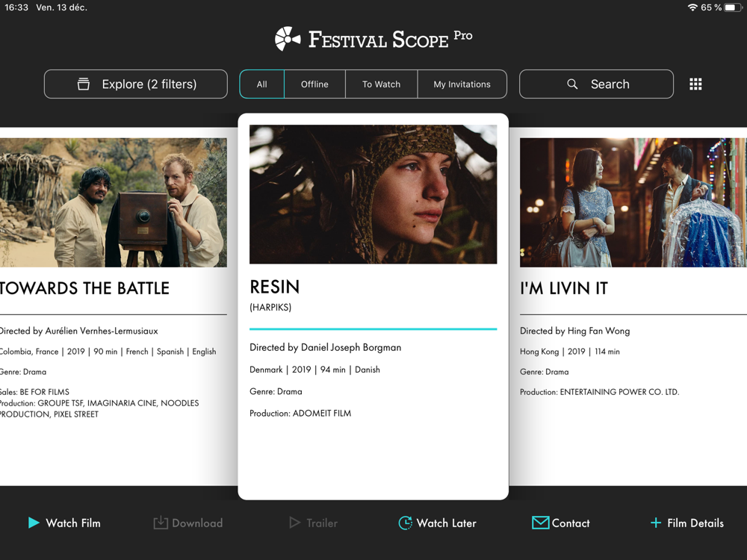The width and height of the screenshot is (747, 560).
Task: Click the Contact envelope icon
Action: [x=540, y=523]
